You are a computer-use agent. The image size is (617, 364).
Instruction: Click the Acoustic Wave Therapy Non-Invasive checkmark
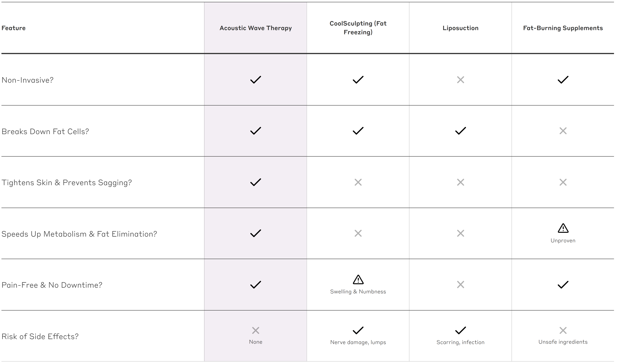[x=255, y=80]
